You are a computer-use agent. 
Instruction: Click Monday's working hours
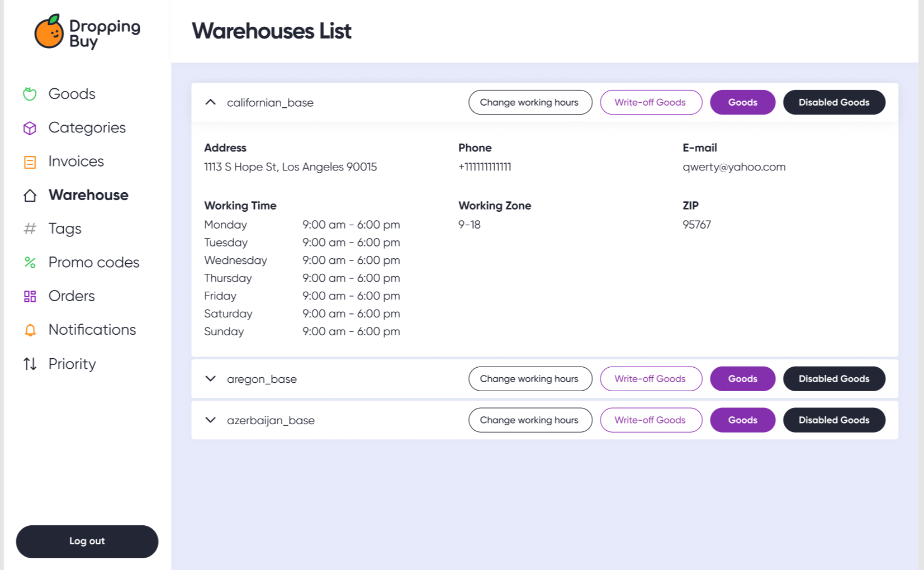coord(351,225)
